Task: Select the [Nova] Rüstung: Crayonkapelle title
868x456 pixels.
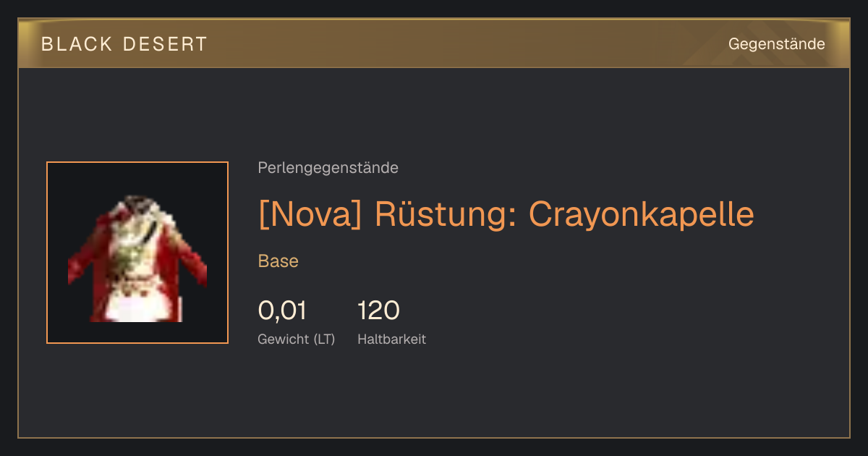Action: [506, 214]
